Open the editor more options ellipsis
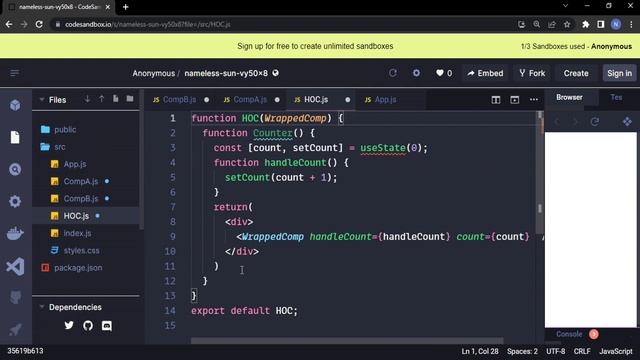The image size is (640, 360). pyautogui.click(x=533, y=100)
